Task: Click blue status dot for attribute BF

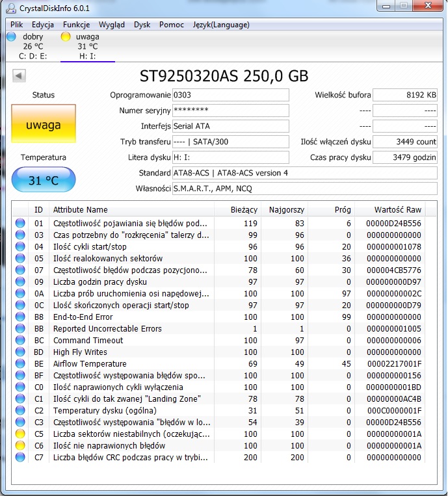Action: 20,375
